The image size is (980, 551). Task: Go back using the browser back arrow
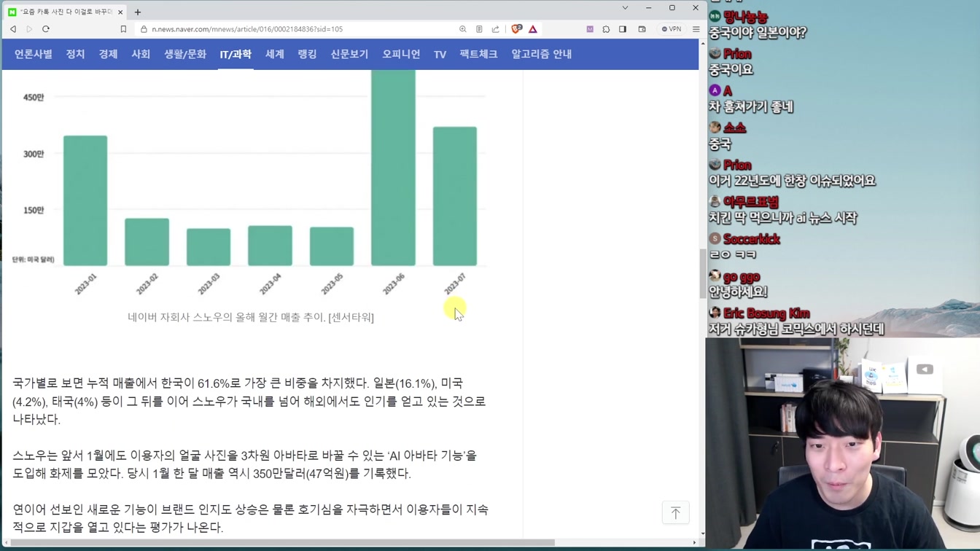pyautogui.click(x=13, y=29)
